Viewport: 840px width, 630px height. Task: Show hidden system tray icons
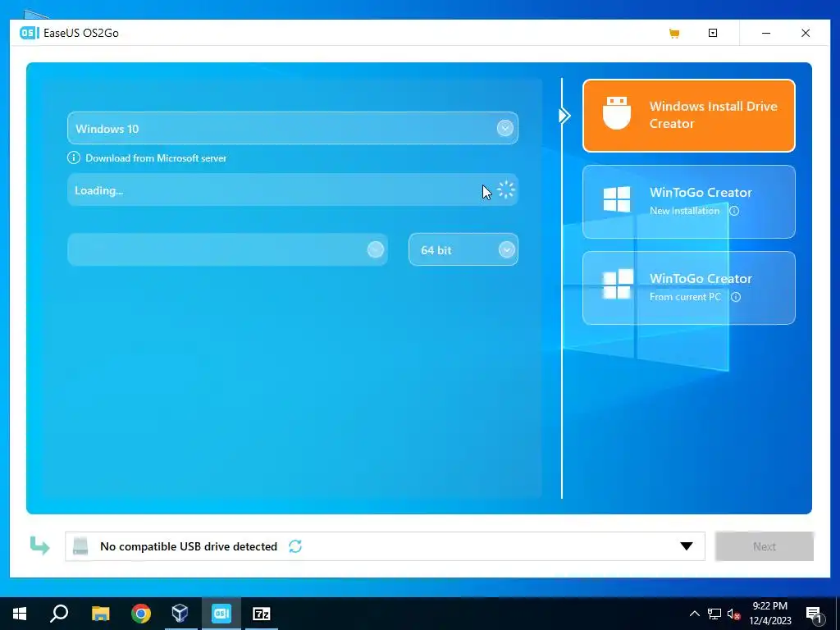coord(694,614)
